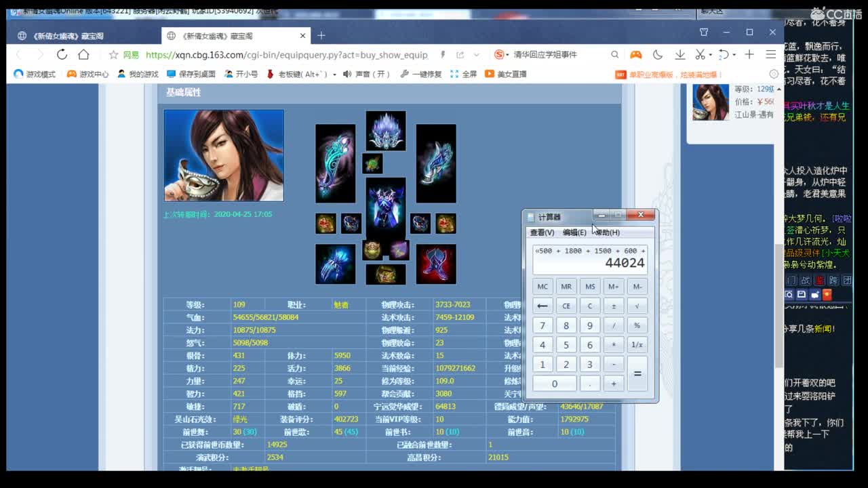Open 美女直播 bookmark

pyautogui.click(x=506, y=74)
